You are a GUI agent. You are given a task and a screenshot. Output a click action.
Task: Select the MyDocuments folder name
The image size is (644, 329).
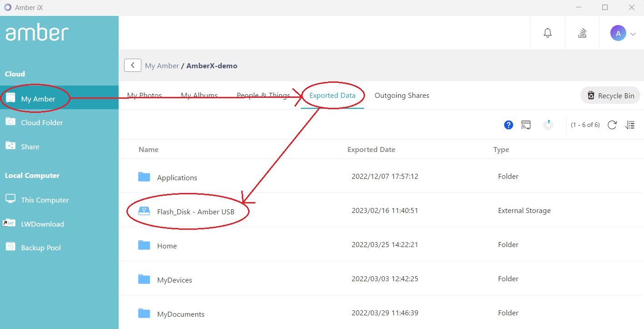click(x=181, y=314)
